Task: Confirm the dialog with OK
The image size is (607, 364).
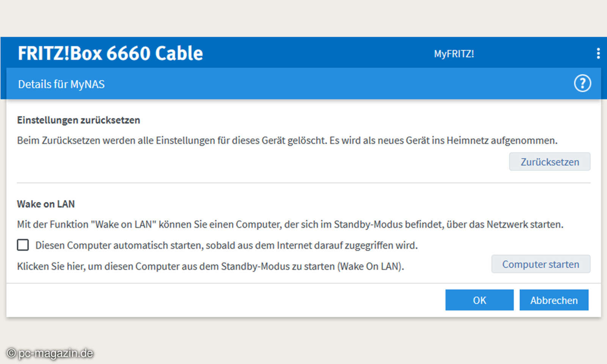Action: click(479, 300)
